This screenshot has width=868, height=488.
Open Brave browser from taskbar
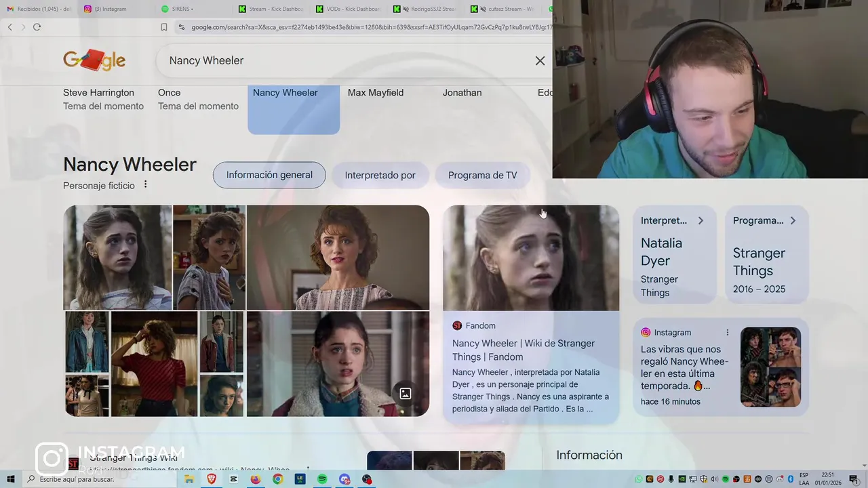(211, 479)
